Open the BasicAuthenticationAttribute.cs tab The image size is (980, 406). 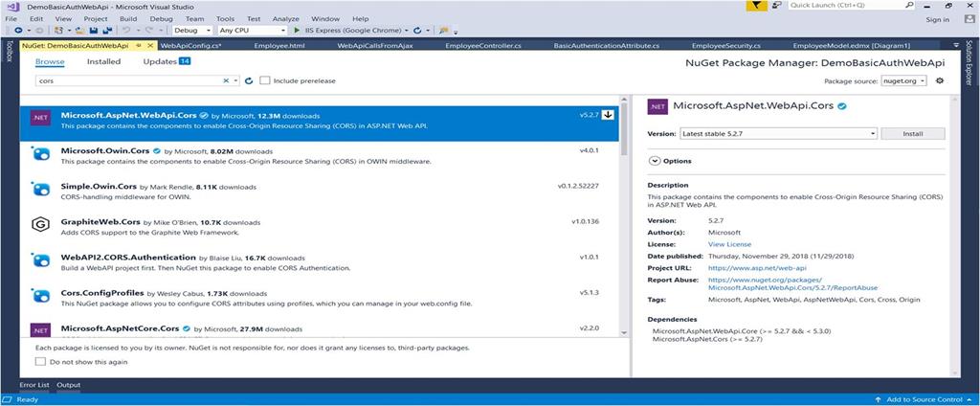(x=606, y=46)
